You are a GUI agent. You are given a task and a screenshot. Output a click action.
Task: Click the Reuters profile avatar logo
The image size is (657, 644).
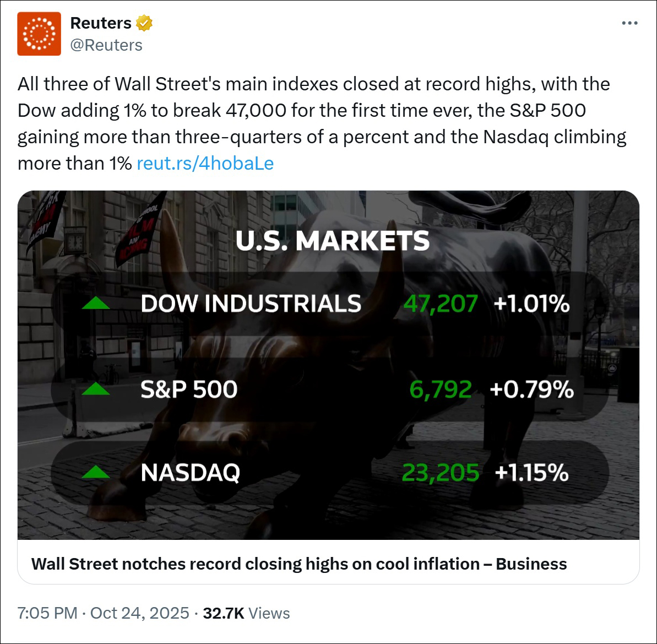point(39,34)
